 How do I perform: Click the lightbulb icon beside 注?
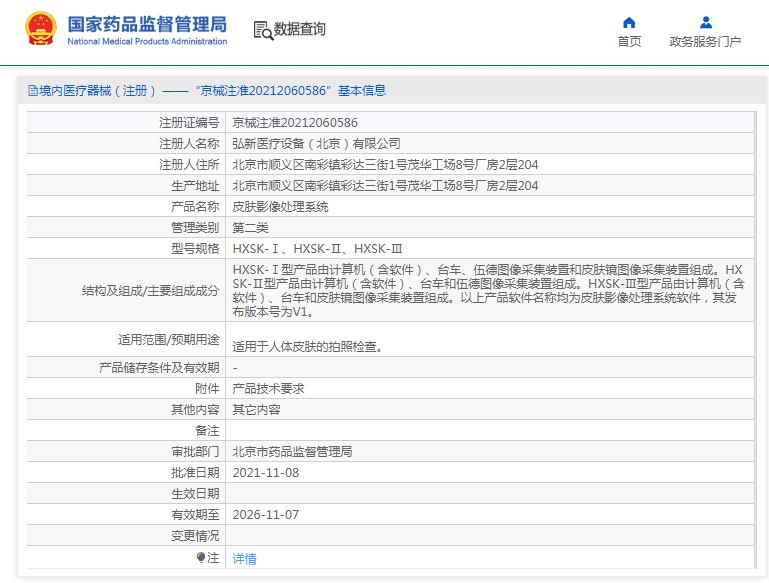[x=201, y=558]
